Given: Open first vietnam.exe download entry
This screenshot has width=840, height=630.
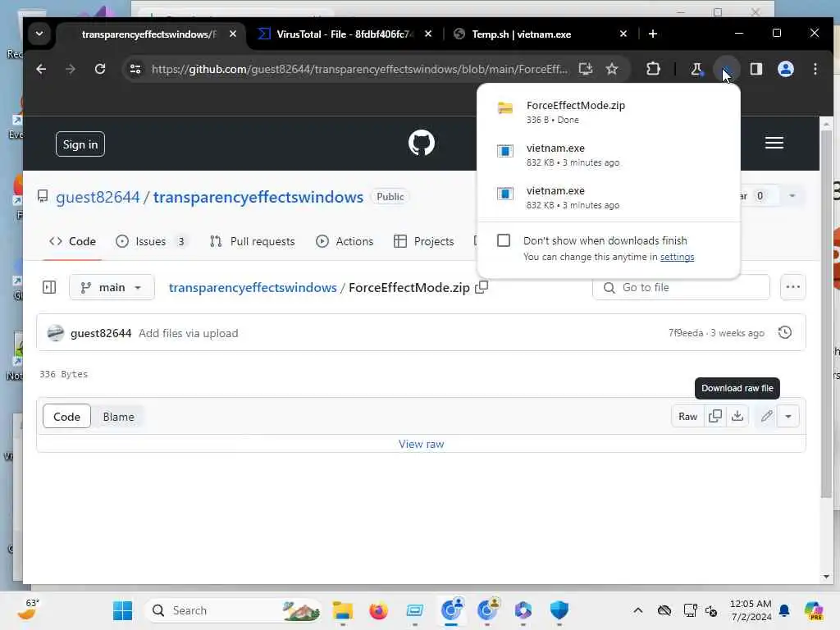Looking at the screenshot, I should pos(609,155).
